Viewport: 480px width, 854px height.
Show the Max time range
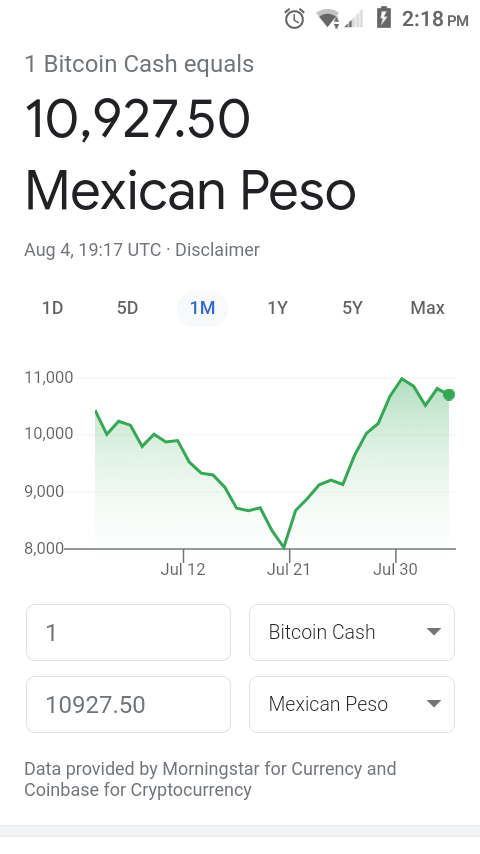pos(427,308)
